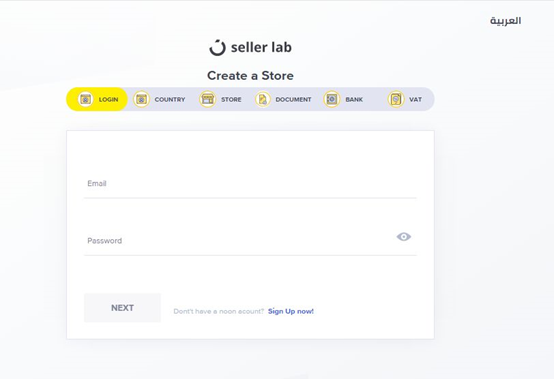Focus the Password input field
Image resolution: width=554 pixels, height=379 pixels.
[x=240, y=241]
